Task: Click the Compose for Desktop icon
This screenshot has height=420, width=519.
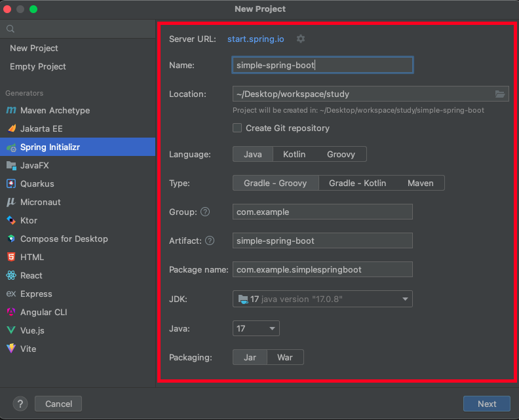Action: 11,239
